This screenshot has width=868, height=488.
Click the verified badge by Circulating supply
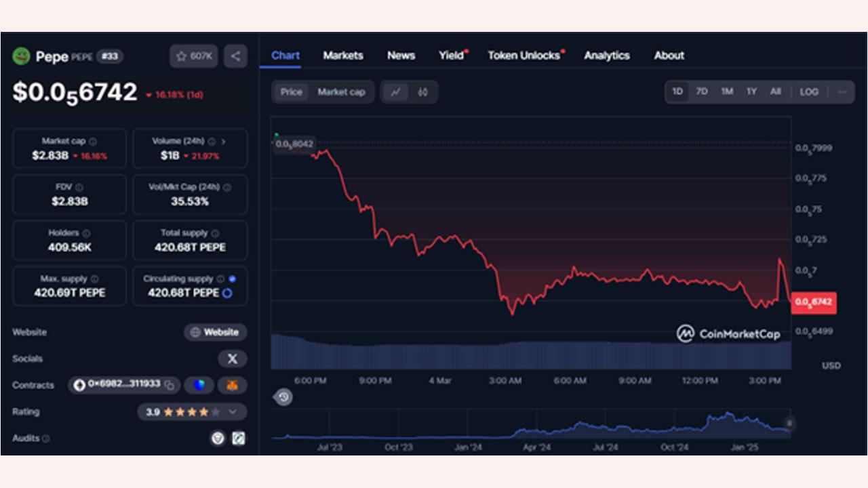[233, 279]
